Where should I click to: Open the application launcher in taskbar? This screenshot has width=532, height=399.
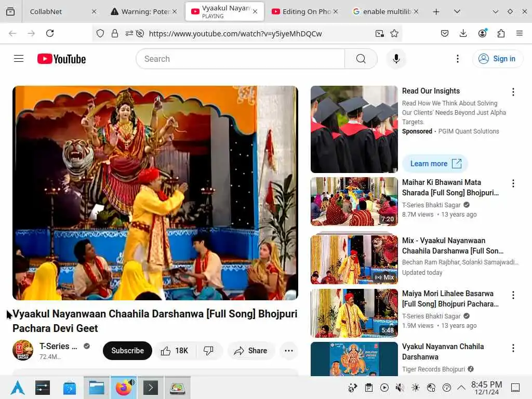17,388
